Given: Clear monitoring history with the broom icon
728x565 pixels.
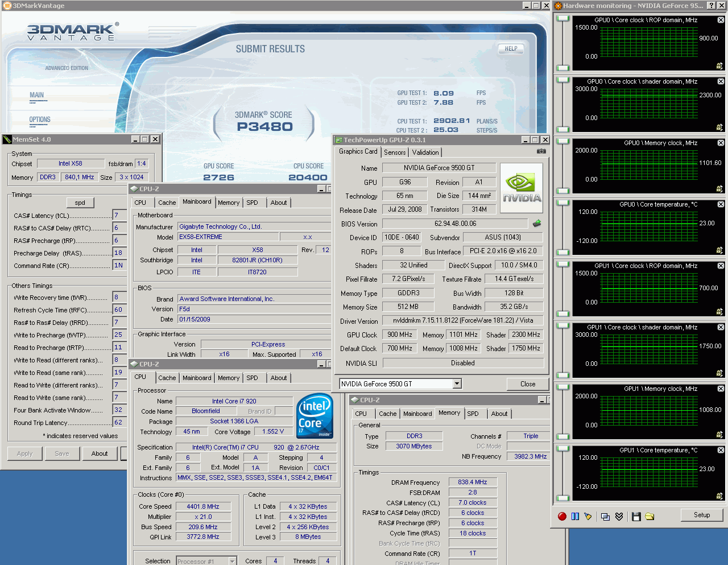Looking at the screenshot, I should (x=588, y=516).
